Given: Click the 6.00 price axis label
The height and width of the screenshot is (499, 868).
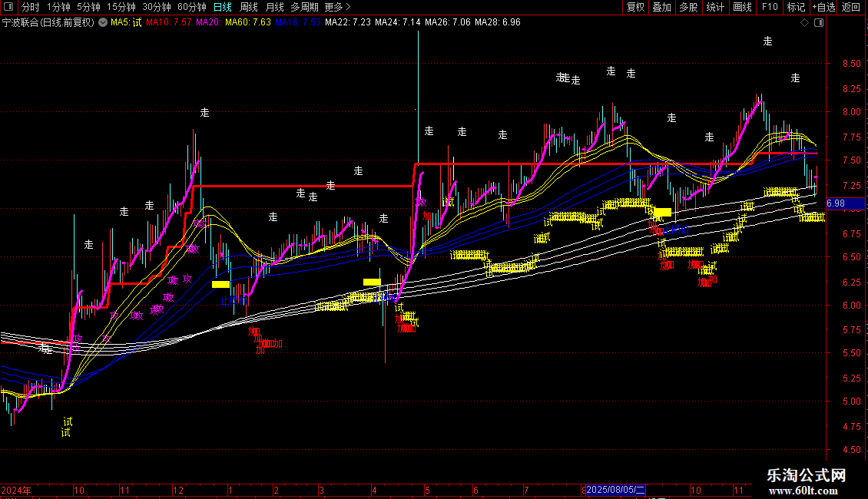Looking at the screenshot, I should click(x=851, y=306).
